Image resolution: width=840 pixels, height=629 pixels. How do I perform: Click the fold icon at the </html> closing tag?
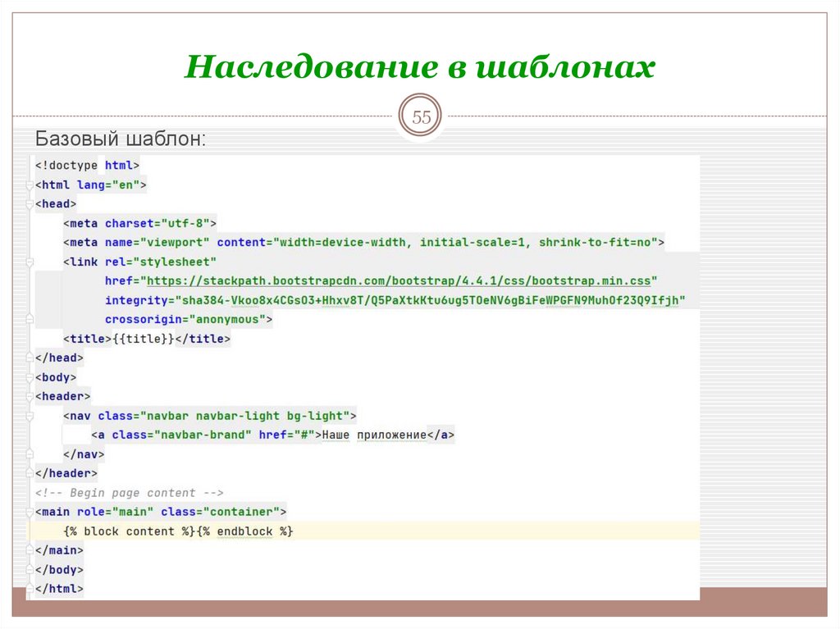pyautogui.click(x=30, y=589)
